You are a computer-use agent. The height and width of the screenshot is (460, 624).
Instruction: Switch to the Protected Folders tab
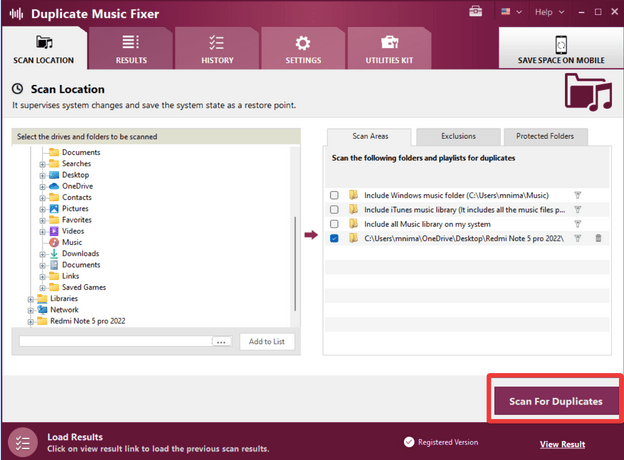[x=545, y=136]
